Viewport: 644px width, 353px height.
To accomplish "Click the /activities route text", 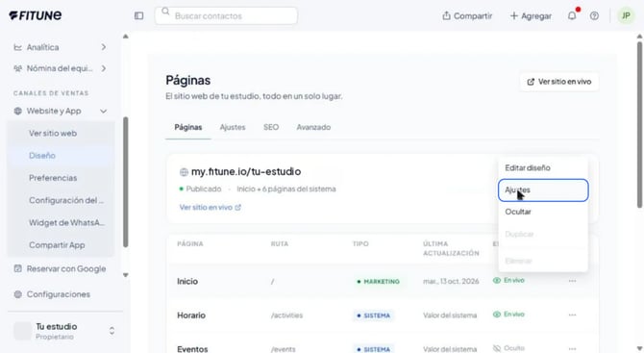I will tap(286, 315).
